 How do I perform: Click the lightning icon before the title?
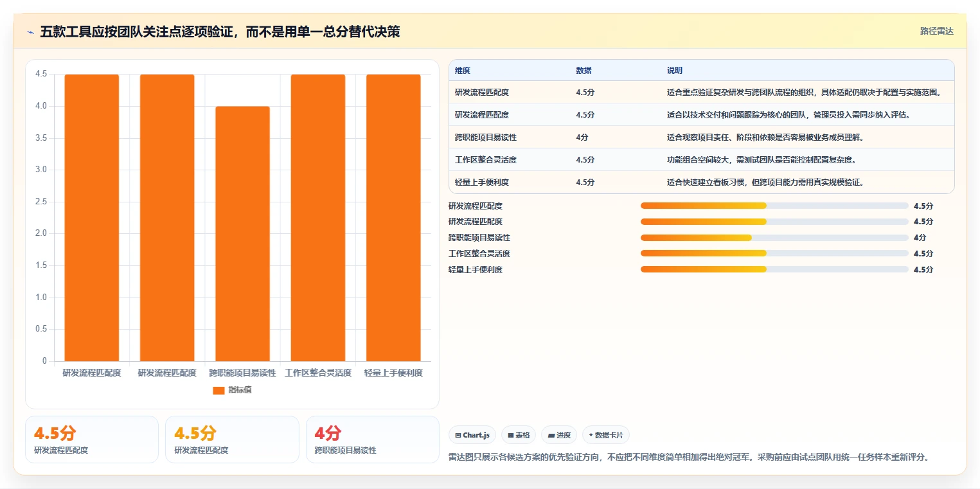[30, 32]
